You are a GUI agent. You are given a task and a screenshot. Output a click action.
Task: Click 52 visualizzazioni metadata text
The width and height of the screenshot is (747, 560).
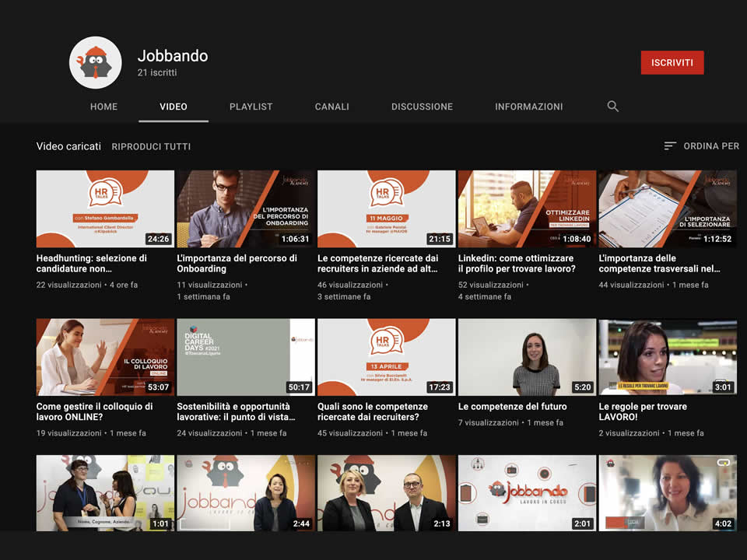(491, 285)
